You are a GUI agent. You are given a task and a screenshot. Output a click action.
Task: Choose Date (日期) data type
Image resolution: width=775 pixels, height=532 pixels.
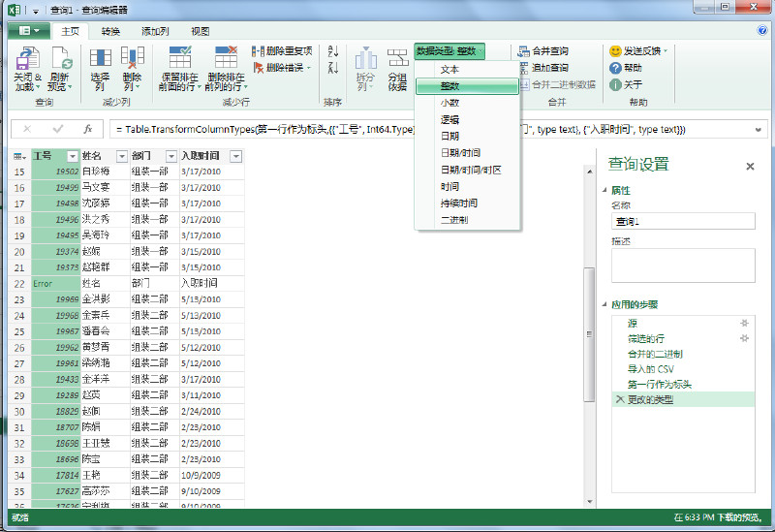click(x=467, y=136)
